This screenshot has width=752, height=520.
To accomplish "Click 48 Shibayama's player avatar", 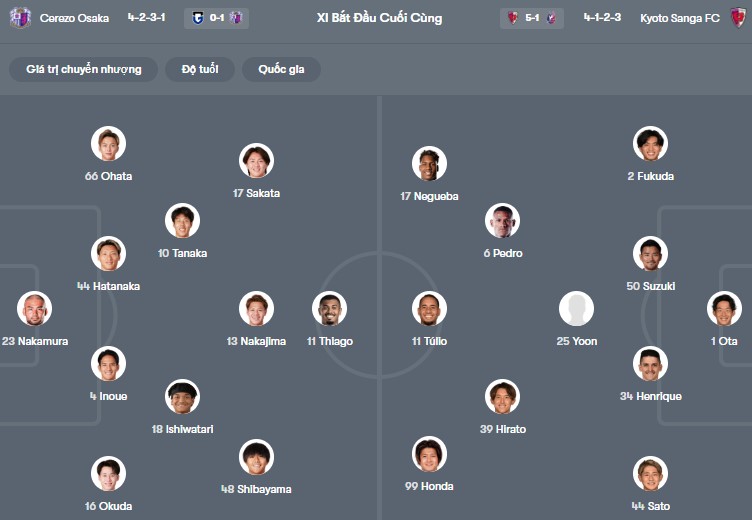I will (256, 457).
